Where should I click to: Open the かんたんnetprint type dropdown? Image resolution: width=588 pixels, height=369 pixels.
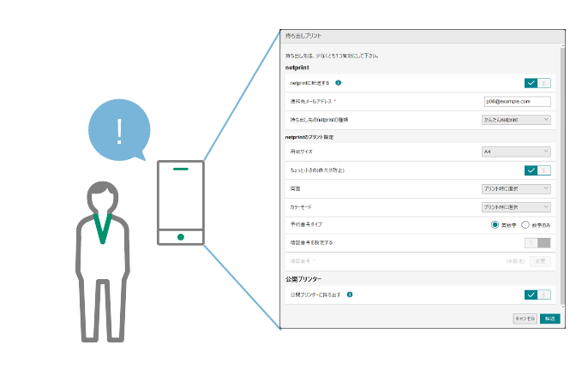click(516, 119)
